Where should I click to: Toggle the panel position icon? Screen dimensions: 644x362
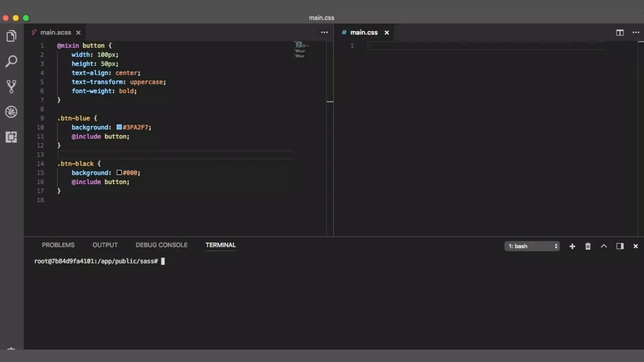click(620, 246)
